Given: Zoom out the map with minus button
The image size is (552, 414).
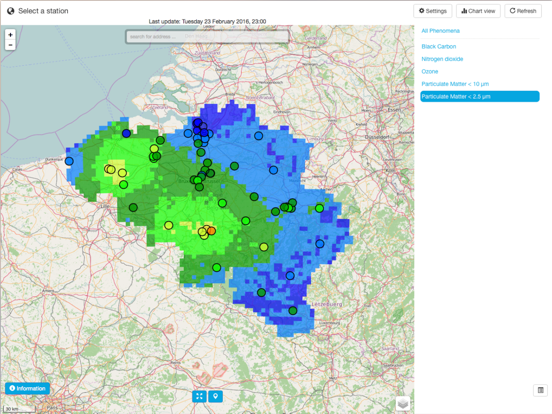Looking at the screenshot, I should click(x=10, y=45).
